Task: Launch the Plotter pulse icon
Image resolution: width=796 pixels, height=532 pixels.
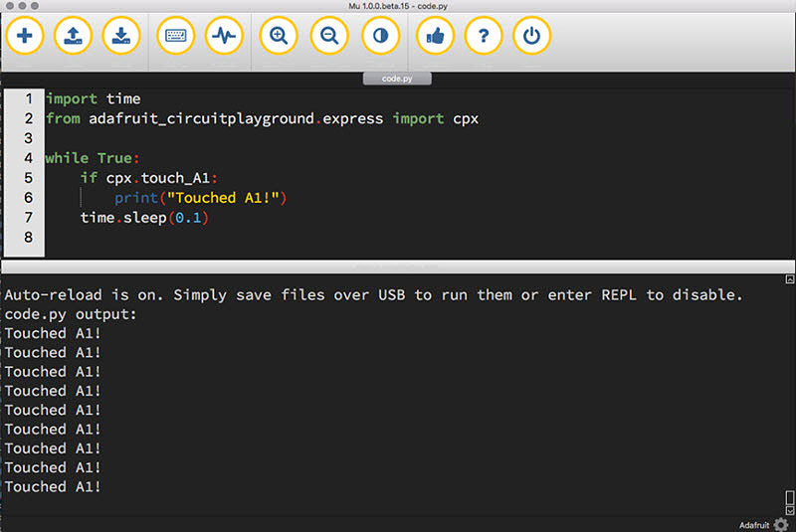Action: (x=224, y=36)
